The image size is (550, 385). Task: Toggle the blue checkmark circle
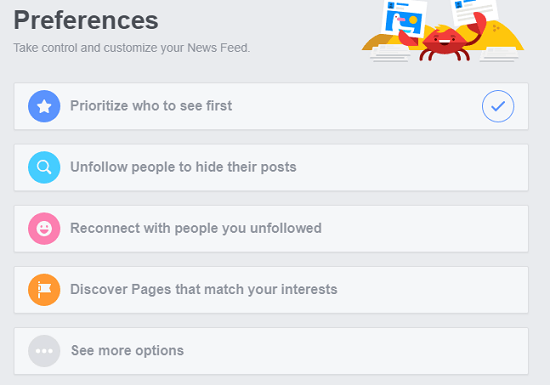498,106
